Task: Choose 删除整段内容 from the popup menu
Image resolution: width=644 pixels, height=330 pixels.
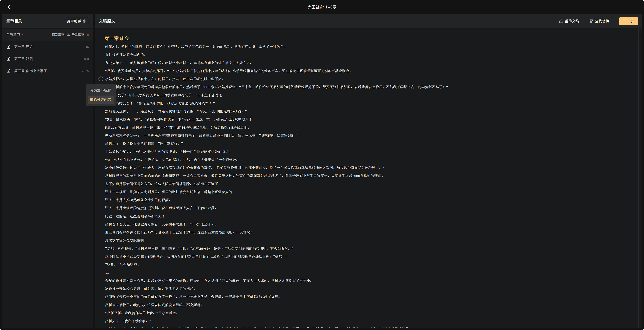Action: click(x=100, y=100)
